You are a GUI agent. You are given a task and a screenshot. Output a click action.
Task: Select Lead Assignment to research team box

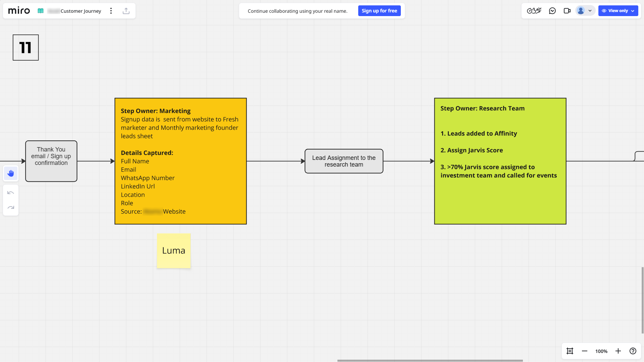[344, 161]
